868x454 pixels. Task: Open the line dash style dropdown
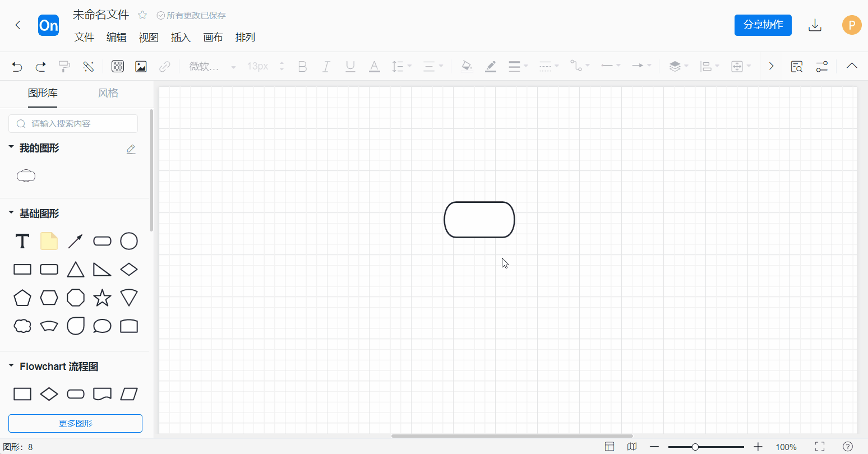549,66
